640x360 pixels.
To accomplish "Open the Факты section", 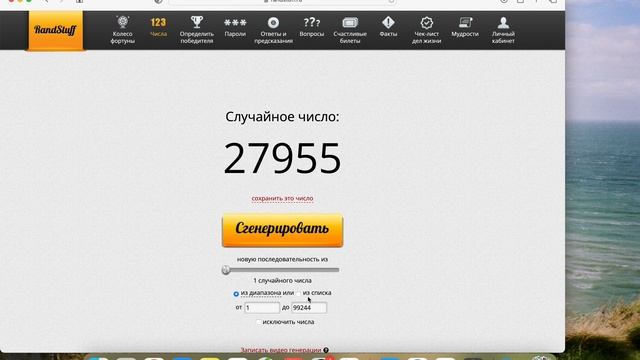I will 388,27.
